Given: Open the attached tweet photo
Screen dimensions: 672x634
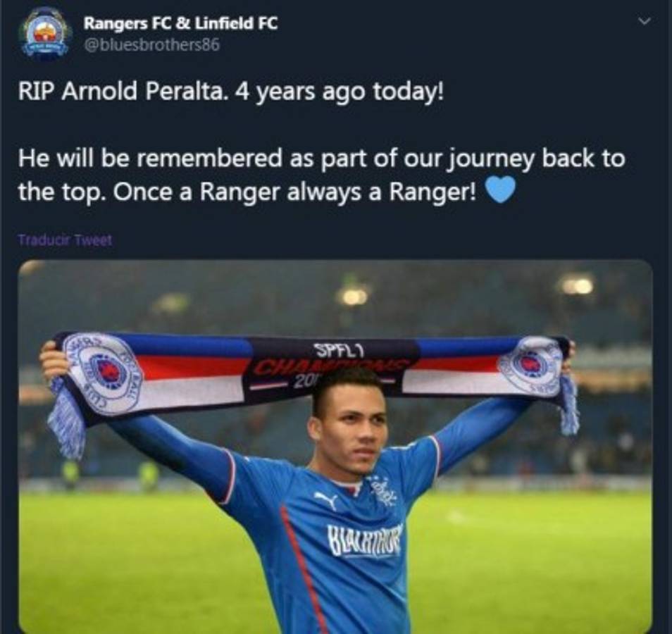Looking at the screenshot, I should (335, 446).
